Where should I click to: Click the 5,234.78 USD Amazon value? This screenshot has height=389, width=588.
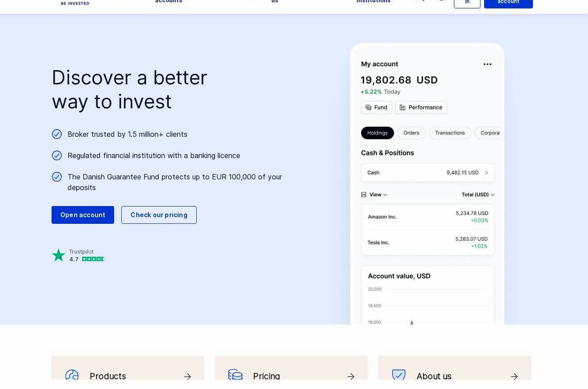click(x=472, y=213)
